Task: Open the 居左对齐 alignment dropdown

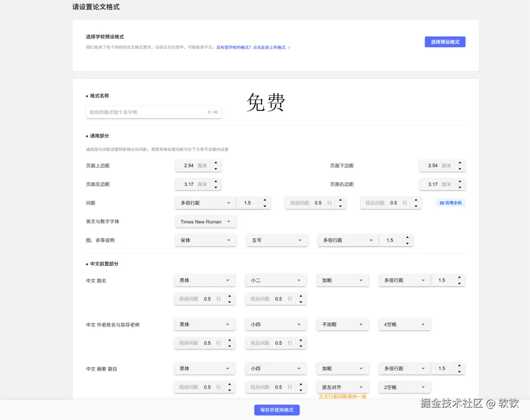Action: tap(343, 387)
